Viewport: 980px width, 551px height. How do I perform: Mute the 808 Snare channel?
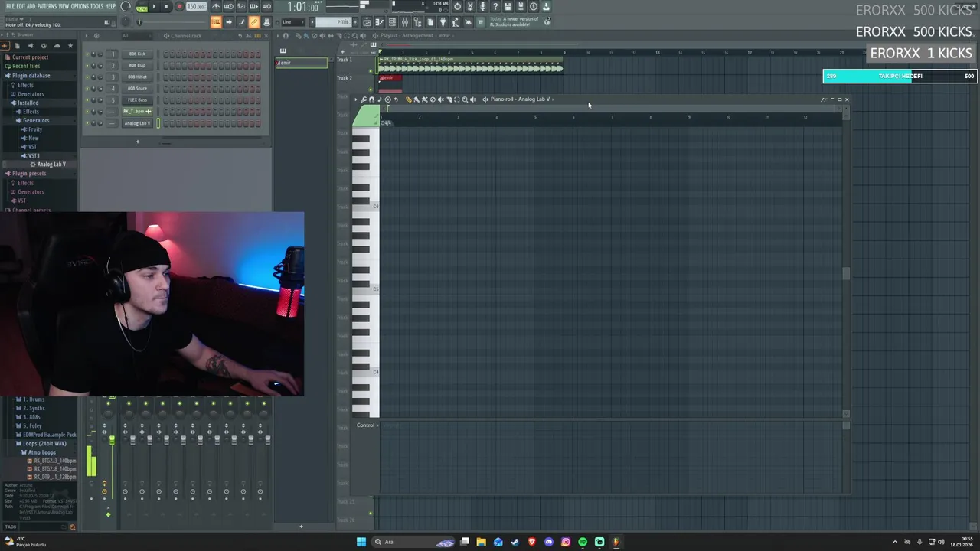[87, 88]
